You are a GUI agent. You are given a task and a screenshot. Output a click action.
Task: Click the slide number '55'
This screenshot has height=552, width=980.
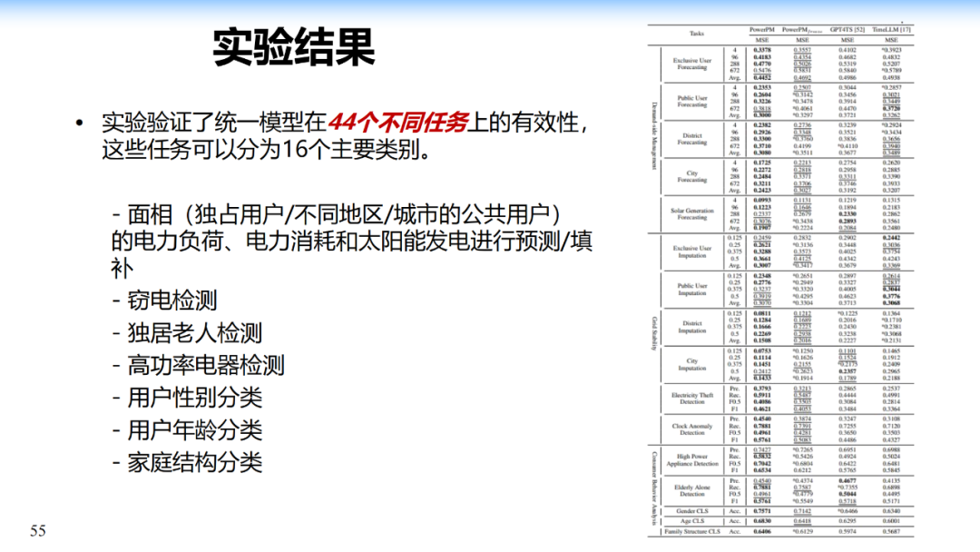[x=38, y=531]
